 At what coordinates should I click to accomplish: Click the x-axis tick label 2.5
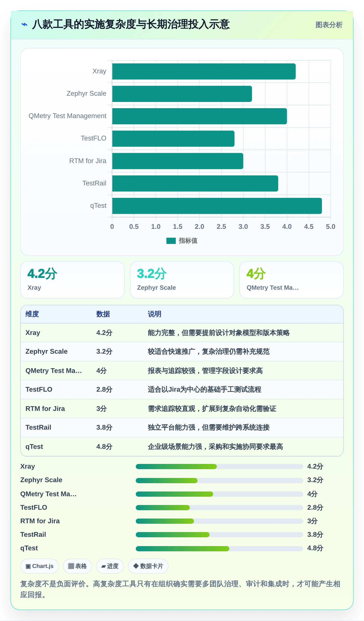tap(221, 227)
